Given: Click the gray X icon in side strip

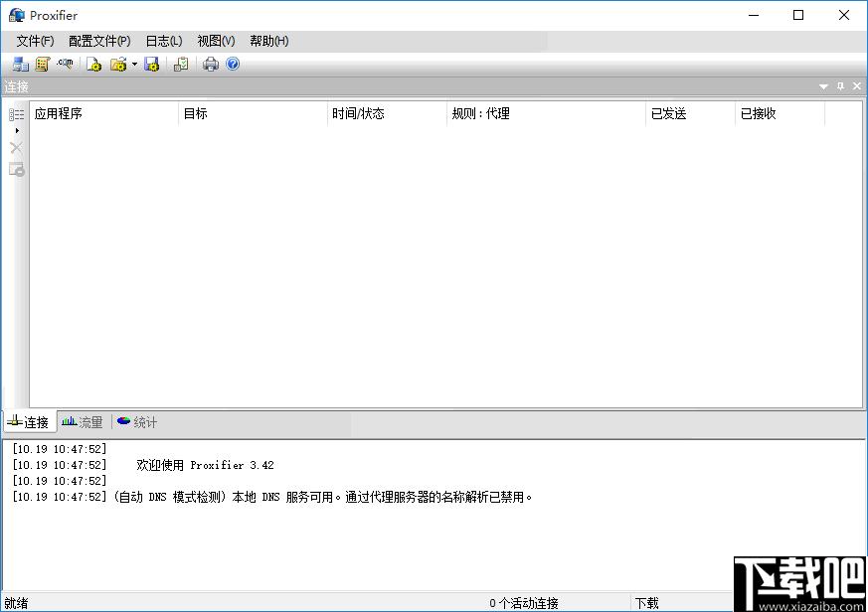Looking at the screenshot, I should pyautogui.click(x=16, y=148).
